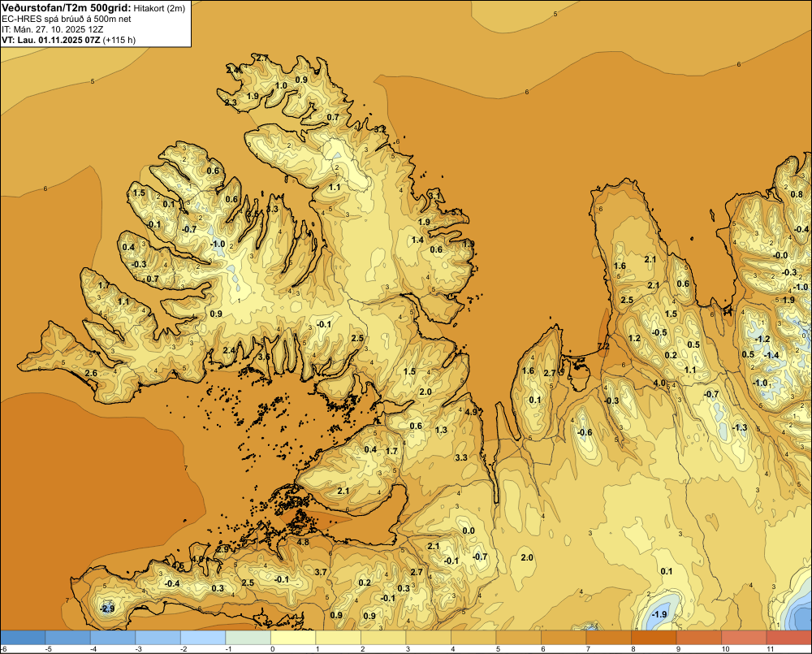Click the legend swatch between 10 and 11

coord(744,638)
